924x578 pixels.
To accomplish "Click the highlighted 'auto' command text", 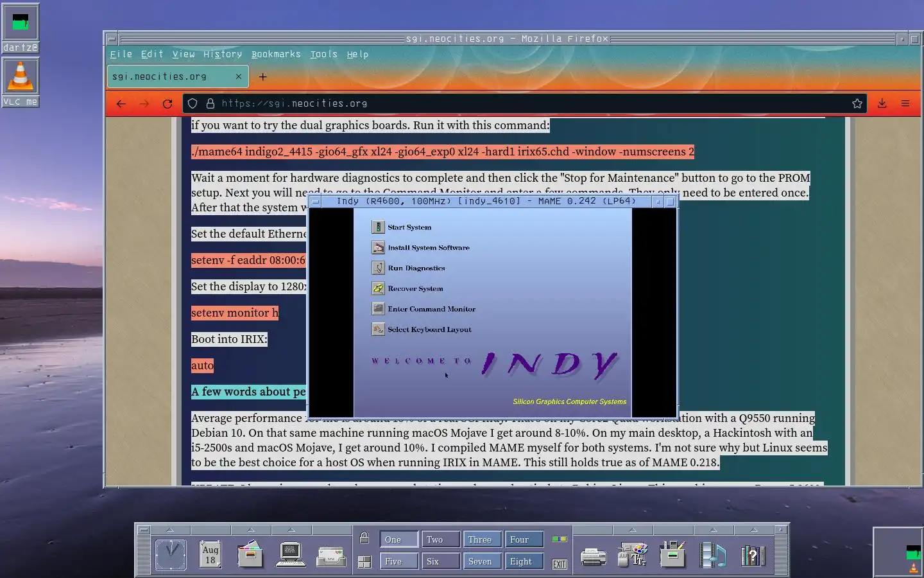I will point(202,365).
